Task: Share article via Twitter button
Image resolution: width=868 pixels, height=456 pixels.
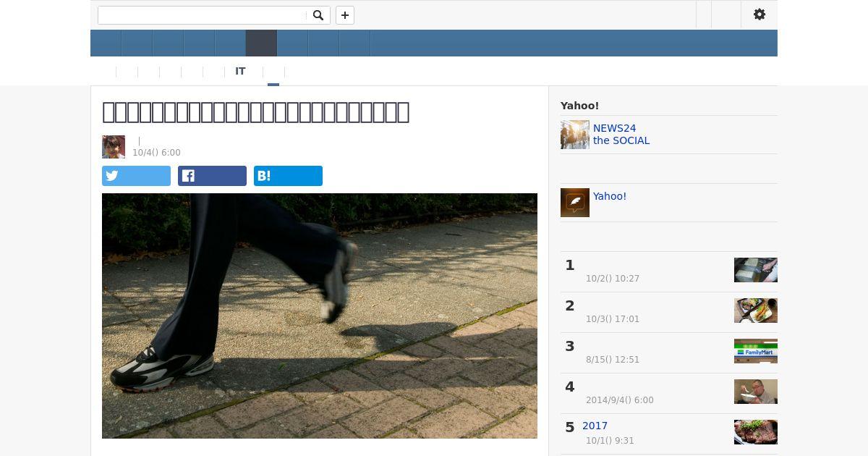Action: point(136,176)
